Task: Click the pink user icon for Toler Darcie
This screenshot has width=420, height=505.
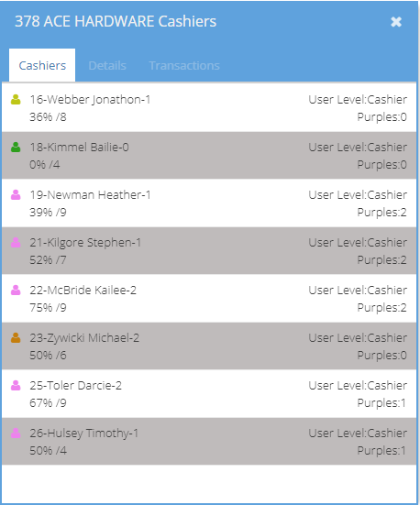Action: [16, 386]
